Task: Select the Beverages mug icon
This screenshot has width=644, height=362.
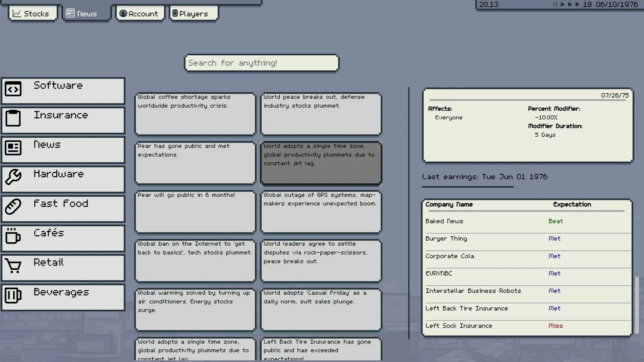Action: [x=13, y=295]
